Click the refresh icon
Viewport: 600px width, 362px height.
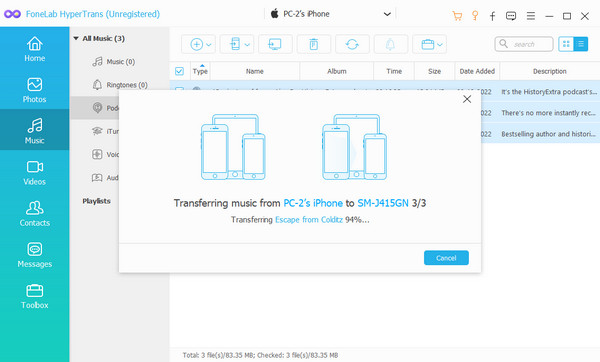(352, 44)
